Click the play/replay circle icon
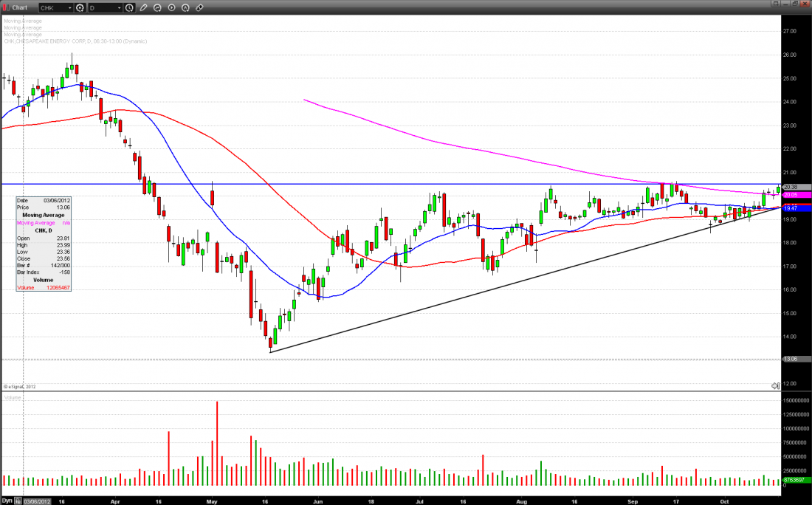 [172, 7]
